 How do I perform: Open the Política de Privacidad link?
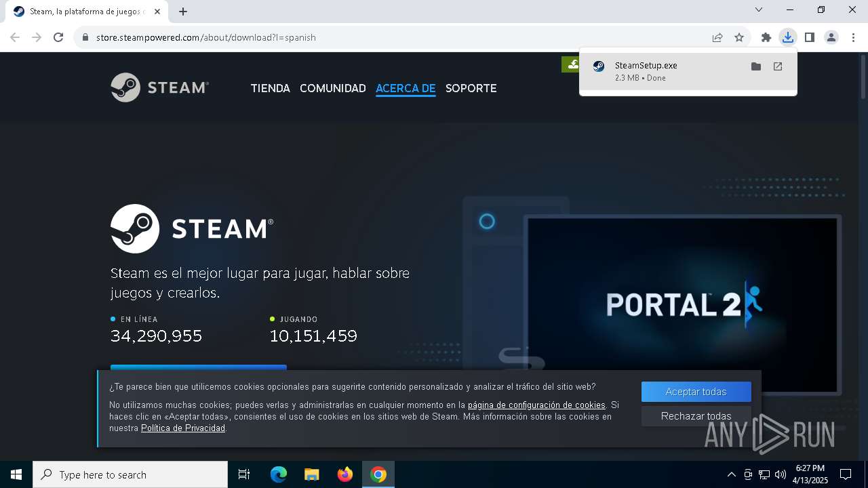tap(183, 428)
